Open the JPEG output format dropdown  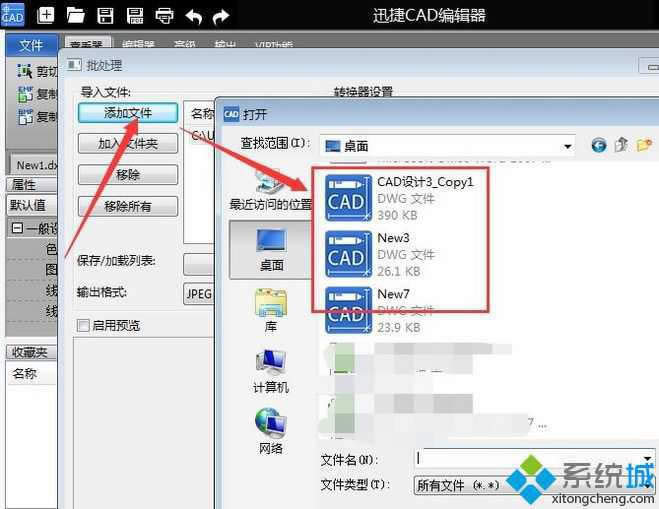pos(199,293)
